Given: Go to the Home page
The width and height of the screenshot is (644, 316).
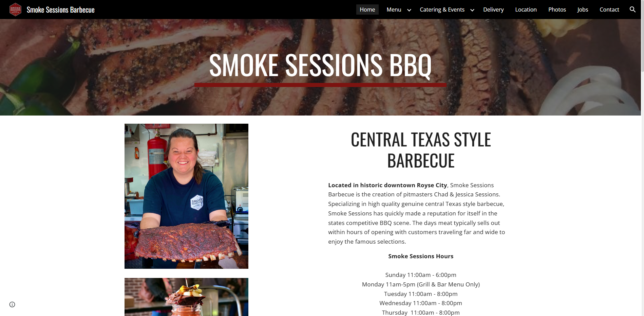Looking at the screenshot, I should [x=367, y=10].
